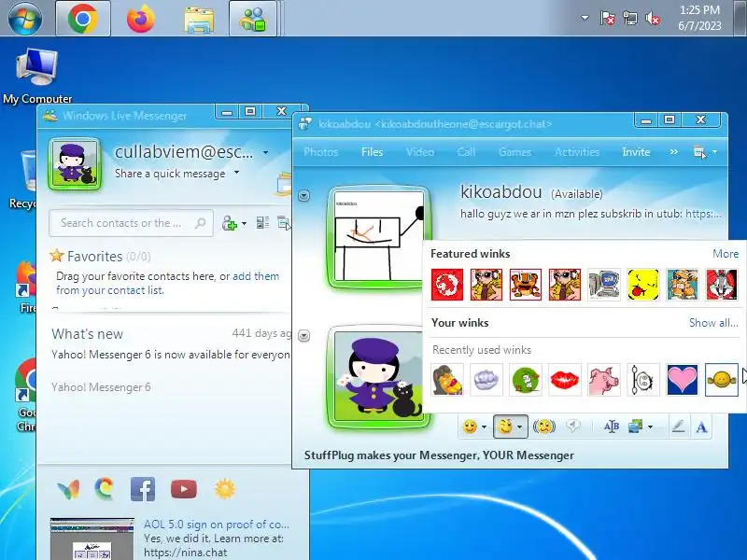Click the muted volume tray icon
This screenshot has width=747, height=560.
(652, 19)
